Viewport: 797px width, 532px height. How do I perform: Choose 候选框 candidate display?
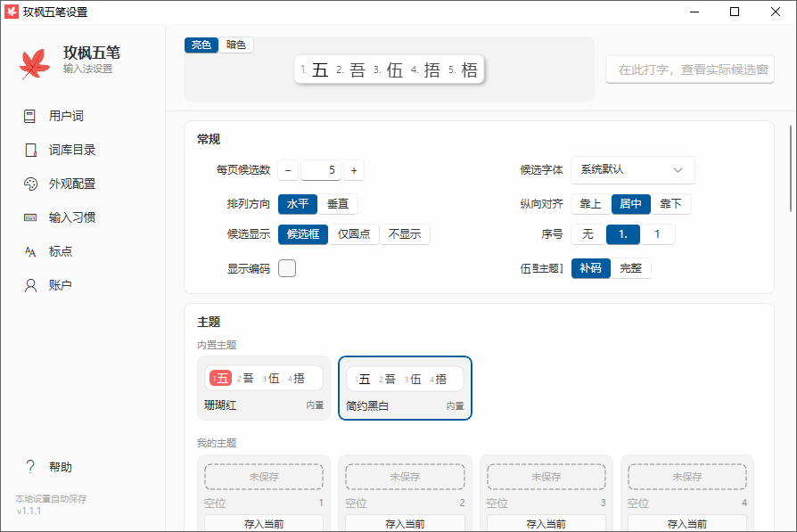[303, 234]
